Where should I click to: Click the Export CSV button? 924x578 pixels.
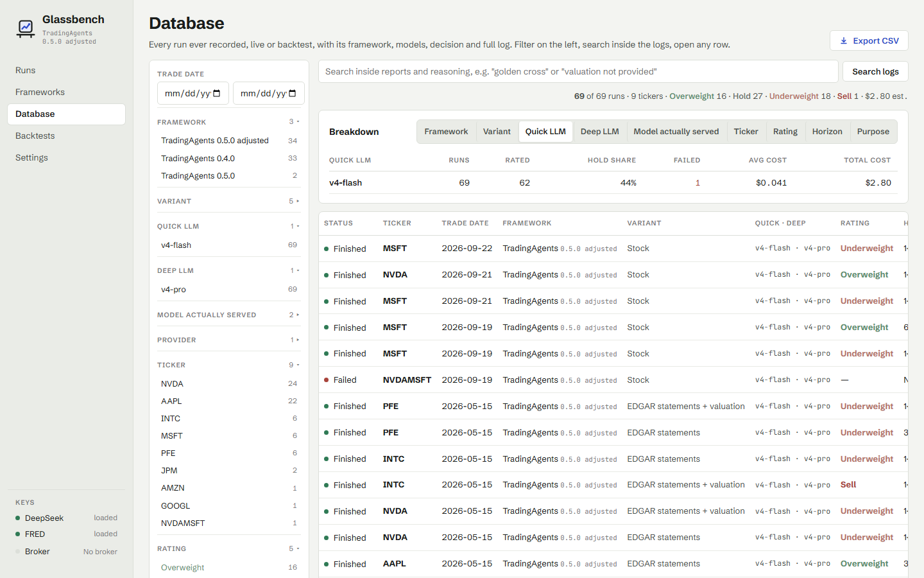coord(869,40)
